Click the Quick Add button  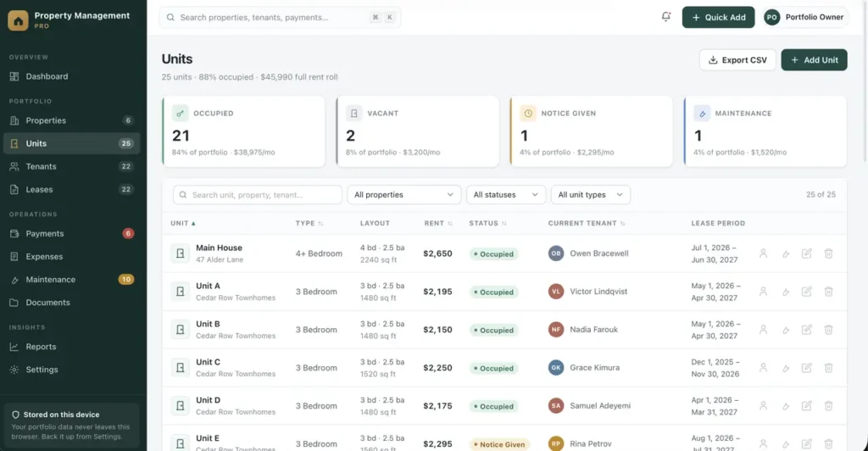pyautogui.click(x=718, y=17)
